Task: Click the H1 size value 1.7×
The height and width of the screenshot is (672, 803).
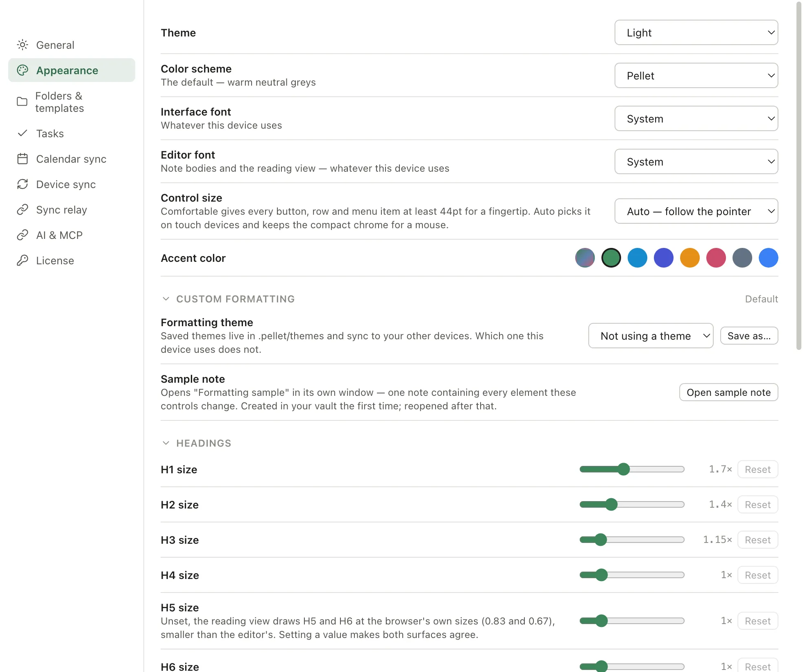Action: click(x=720, y=469)
